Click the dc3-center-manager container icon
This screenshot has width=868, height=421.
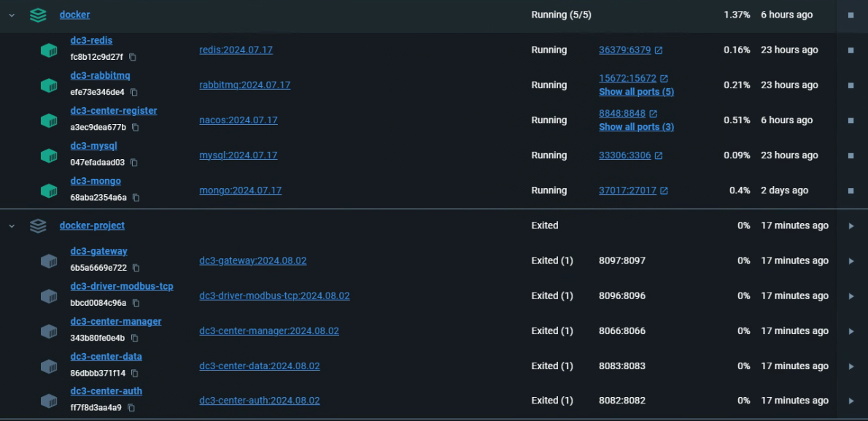point(49,331)
